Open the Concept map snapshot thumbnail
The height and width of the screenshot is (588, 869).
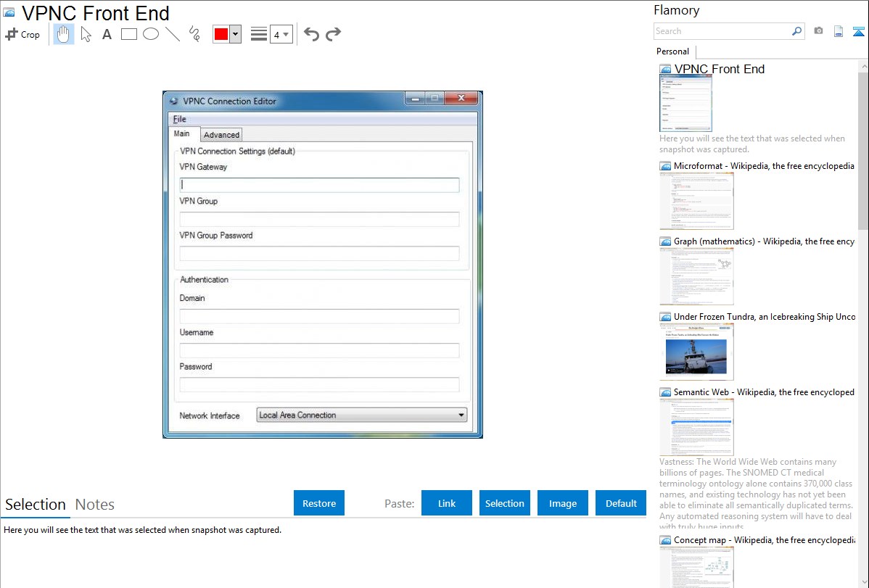point(696,567)
